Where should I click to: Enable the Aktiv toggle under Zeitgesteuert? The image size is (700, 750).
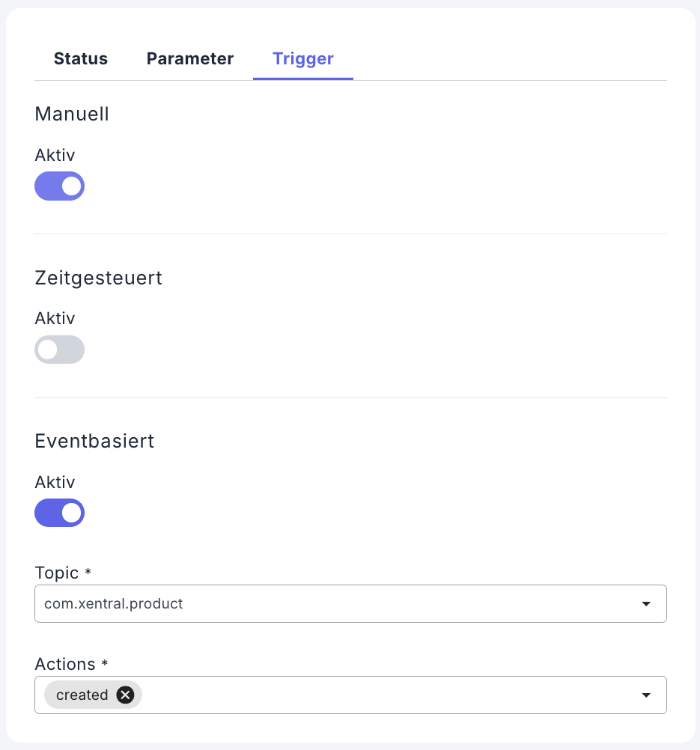59,349
